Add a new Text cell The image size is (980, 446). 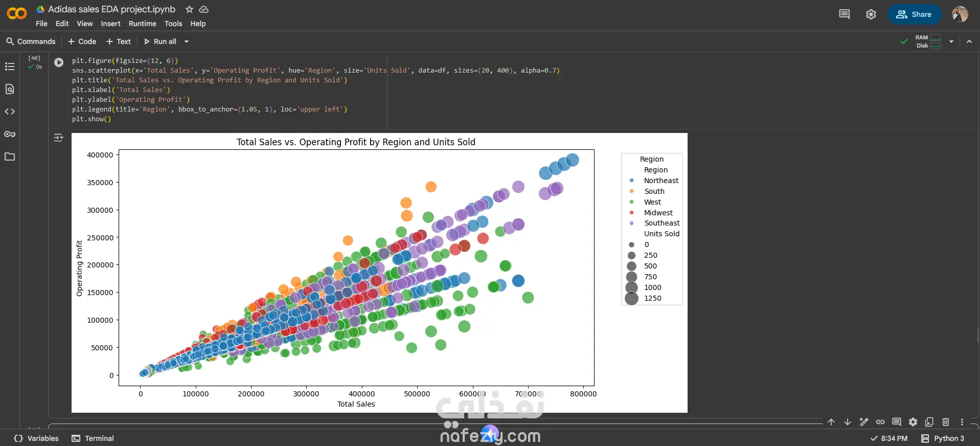tap(119, 41)
